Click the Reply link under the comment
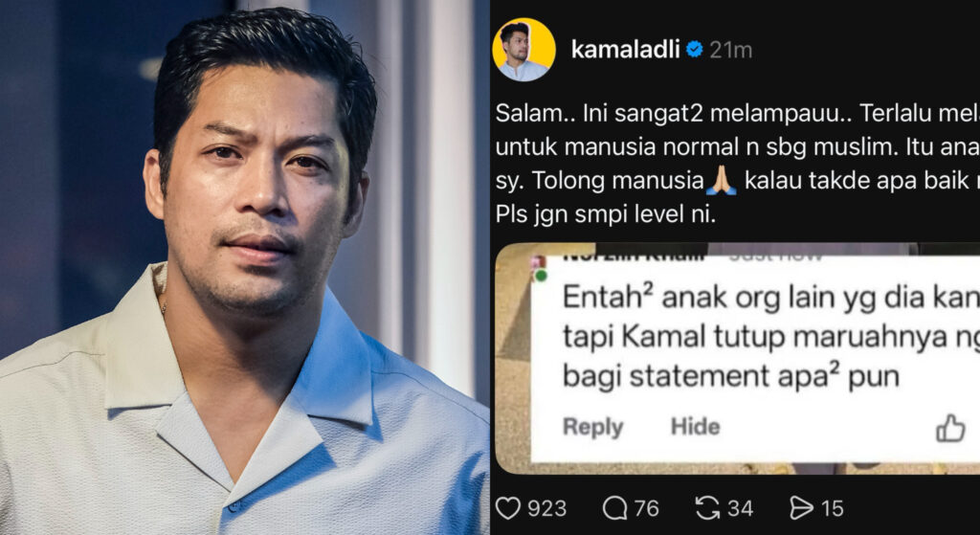Viewport: 980px width, 535px height. (x=593, y=428)
